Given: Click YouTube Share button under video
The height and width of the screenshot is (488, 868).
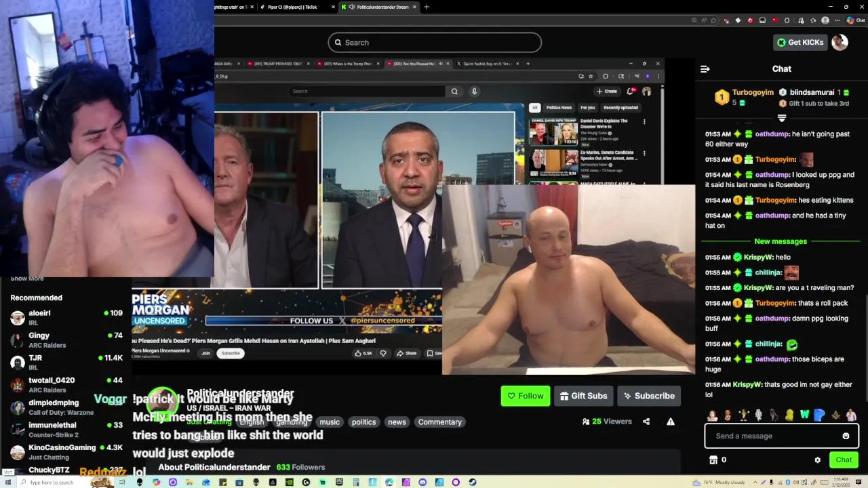Looking at the screenshot, I should click(x=406, y=353).
